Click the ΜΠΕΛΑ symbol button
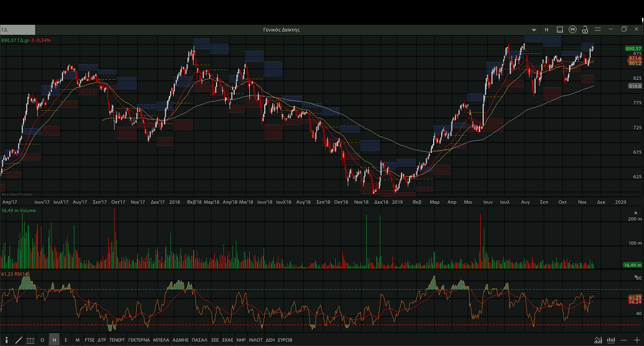The image size is (644, 346). pyautogui.click(x=161, y=340)
